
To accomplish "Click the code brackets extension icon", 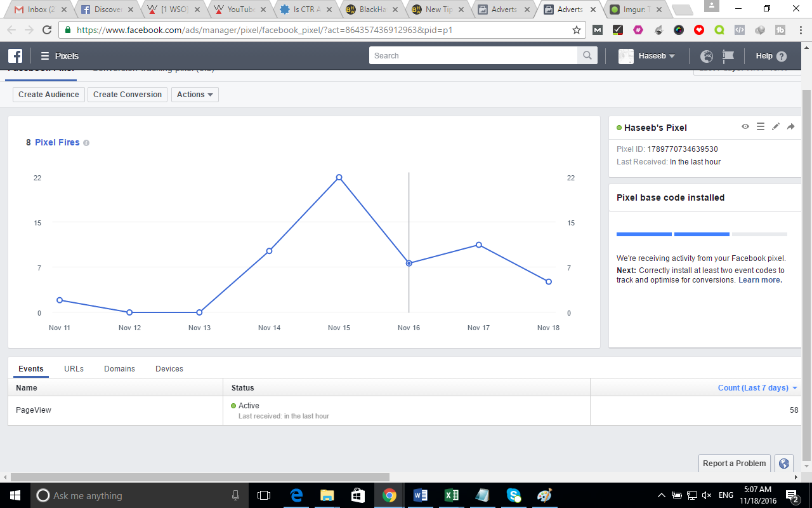I will 740,30.
